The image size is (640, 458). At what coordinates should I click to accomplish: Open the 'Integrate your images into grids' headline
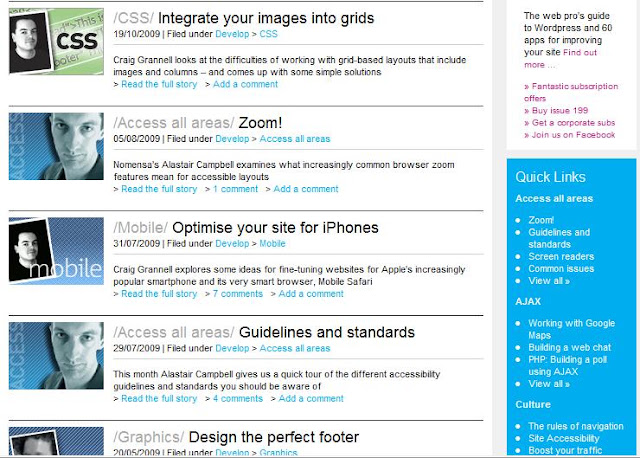click(266, 18)
